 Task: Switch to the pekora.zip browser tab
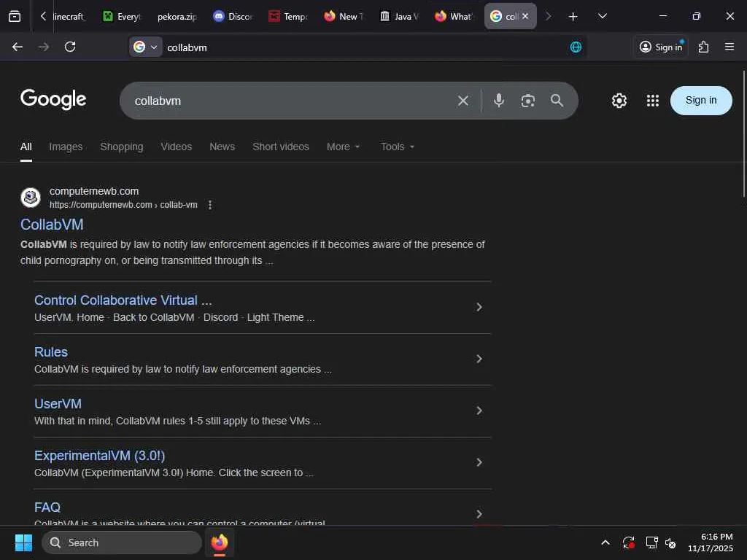coord(177,16)
